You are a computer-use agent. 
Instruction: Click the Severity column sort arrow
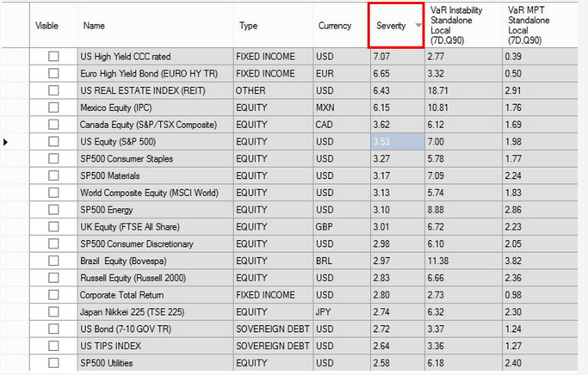pyautogui.click(x=418, y=26)
